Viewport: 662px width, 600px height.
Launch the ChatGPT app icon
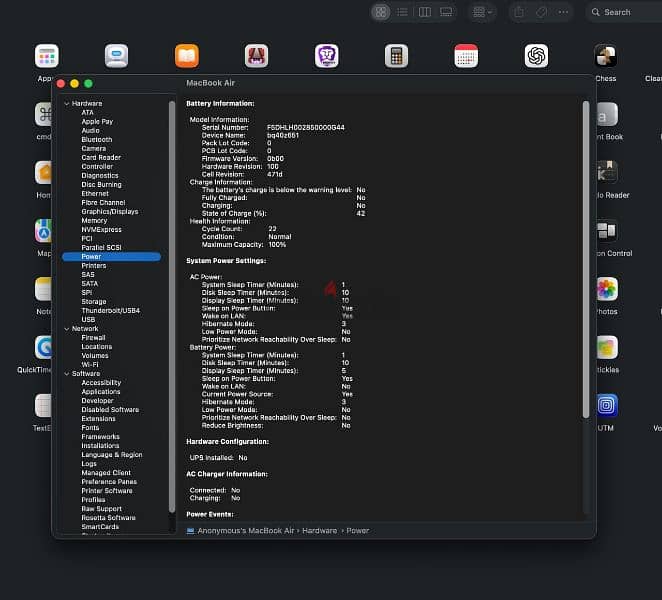click(536, 56)
